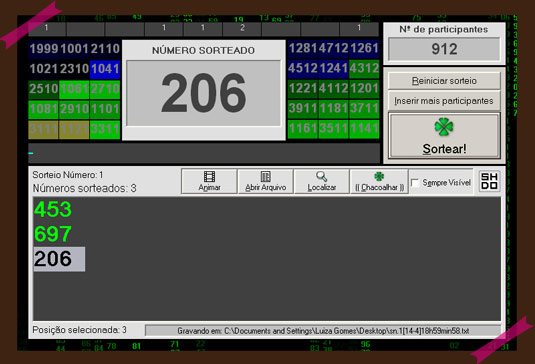The width and height of the screenshot is (535, 364).
Task: Click grid cell 3711
Action: (x=364, y=108)
